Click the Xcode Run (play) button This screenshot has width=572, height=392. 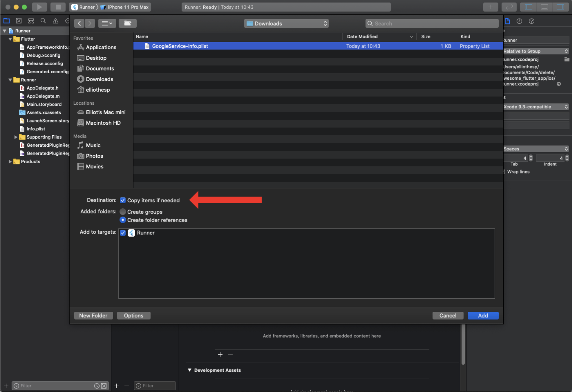click(39, 7)
